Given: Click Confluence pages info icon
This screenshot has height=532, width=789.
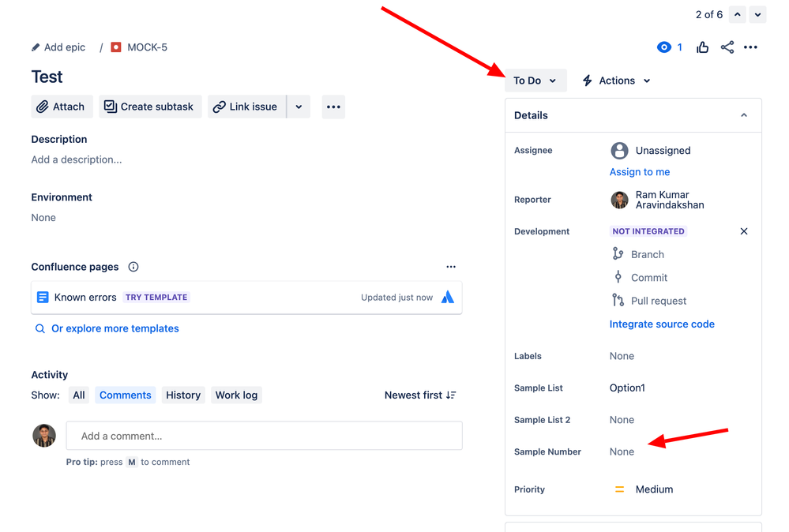Looking at the screenshot, I should pyautogui.click(x=133, y=267).
